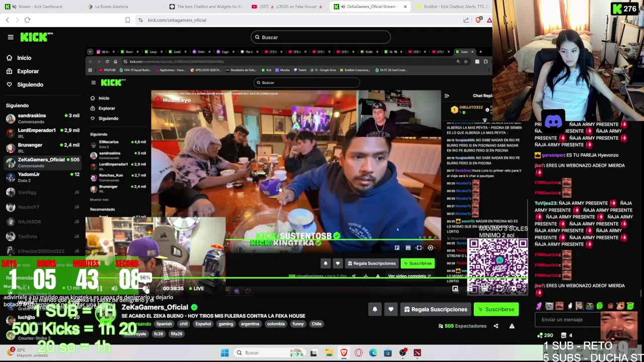Bookmark this page with the bookmark icon
The height and width of the screenshot is (362, 644).
[127, 20]
